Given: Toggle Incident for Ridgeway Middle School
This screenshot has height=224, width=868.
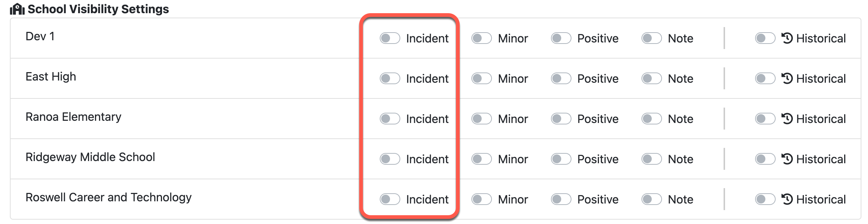Looking at the screenshot, I should [x=390, y=159].
